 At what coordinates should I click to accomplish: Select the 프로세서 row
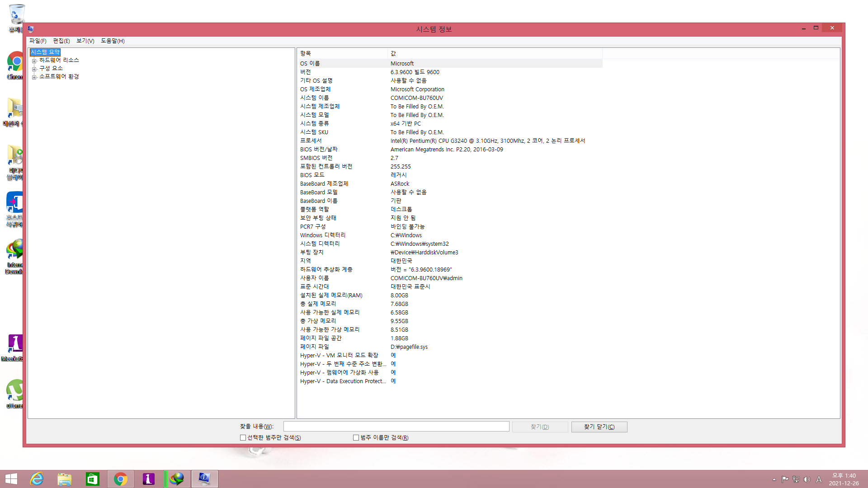tap(450, 141)
